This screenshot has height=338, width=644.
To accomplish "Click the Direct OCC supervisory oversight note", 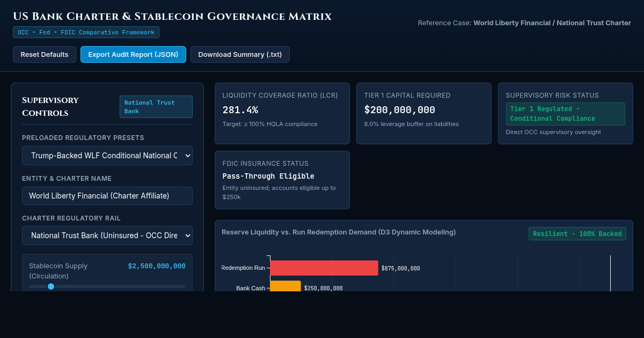I will [x=553, y=132].
